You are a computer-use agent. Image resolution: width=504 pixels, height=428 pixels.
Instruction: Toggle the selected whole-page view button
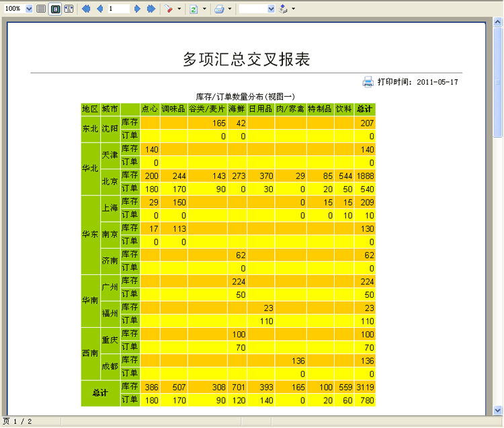[x=55, y=9]
